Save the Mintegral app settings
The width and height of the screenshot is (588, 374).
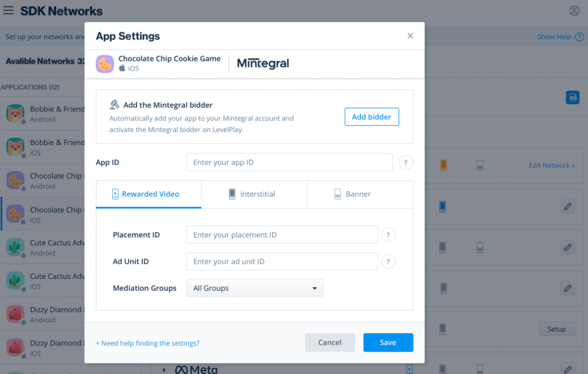(388, 342)
